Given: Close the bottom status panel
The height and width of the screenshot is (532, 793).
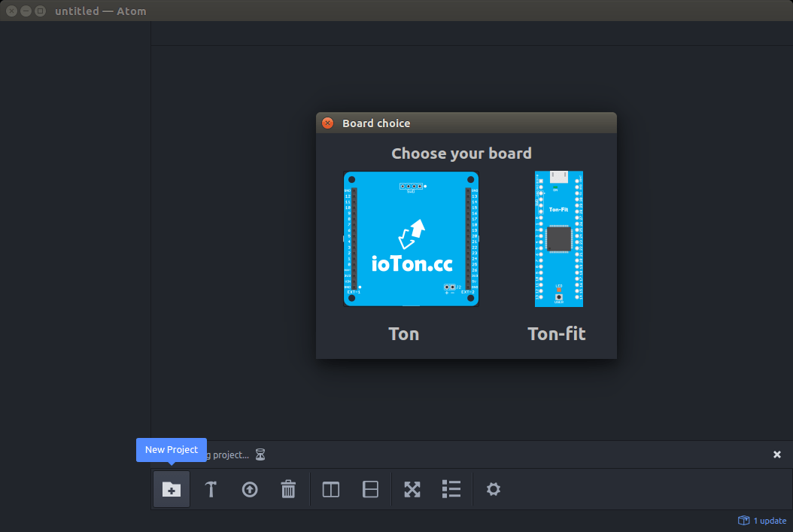Looking at the screenshot, I should 777,454.
